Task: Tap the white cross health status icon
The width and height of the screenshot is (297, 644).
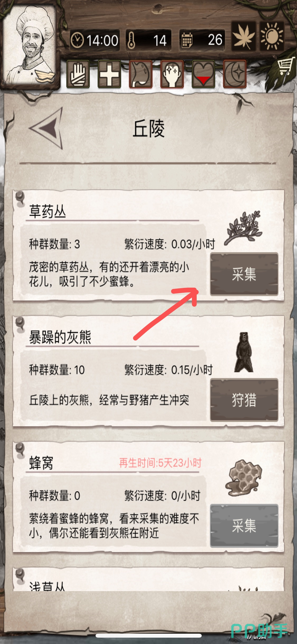Action: pyautogui.click(x=109, y=74)
